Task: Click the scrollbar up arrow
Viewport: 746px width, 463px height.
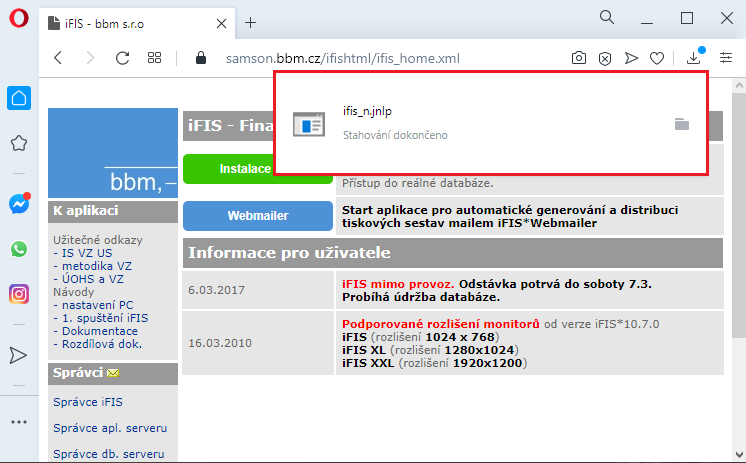Action: tap(739, 86)
